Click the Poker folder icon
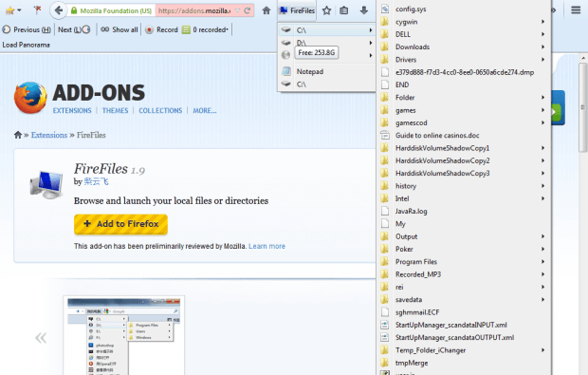Screen dimensions: 588x375 (384, 249)
